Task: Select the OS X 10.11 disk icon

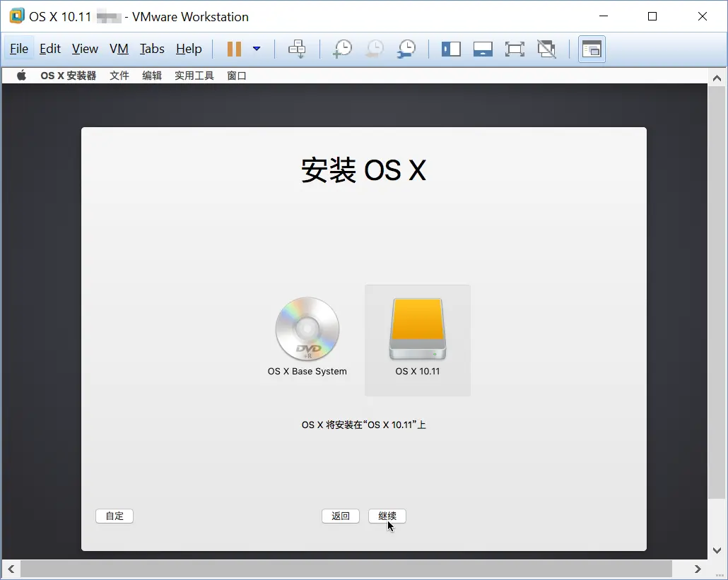Action: coord(417,329)
